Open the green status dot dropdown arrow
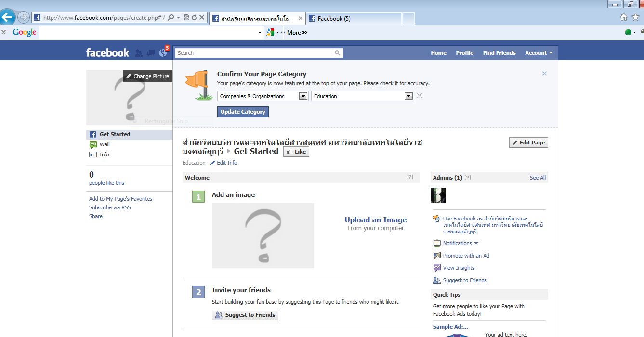The image size is (644, 337). tap(634, 33)
